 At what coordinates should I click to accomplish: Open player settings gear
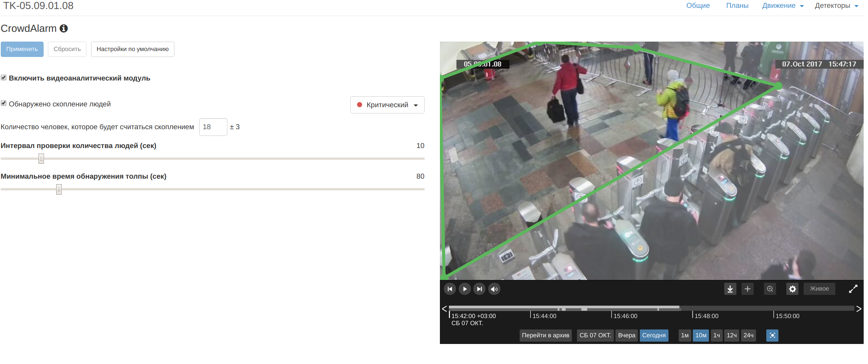point(793,289)
